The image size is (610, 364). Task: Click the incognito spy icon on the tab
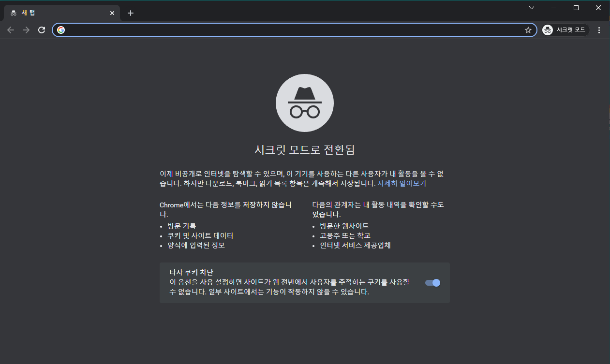15,13
